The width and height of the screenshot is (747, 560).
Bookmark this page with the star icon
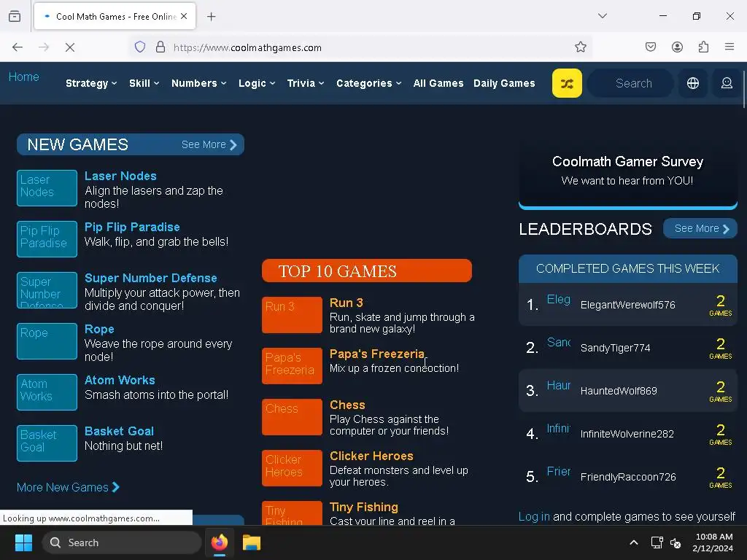580,47
